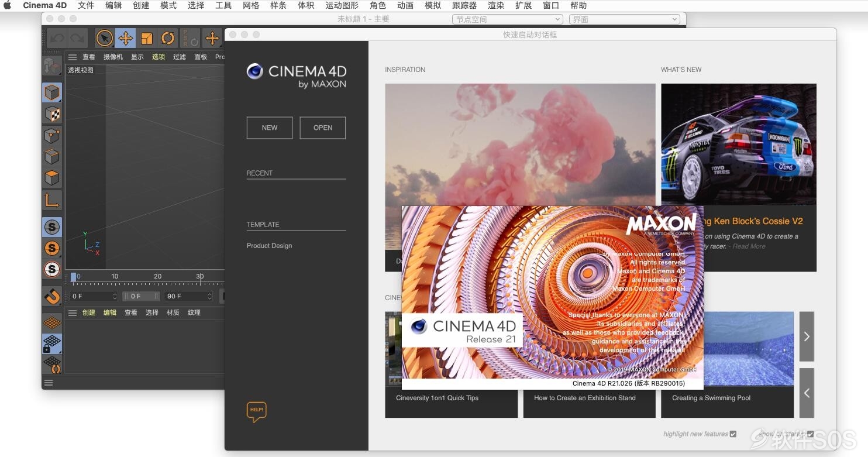Click the Redo arrow in the toolbar

click(77, 38)
